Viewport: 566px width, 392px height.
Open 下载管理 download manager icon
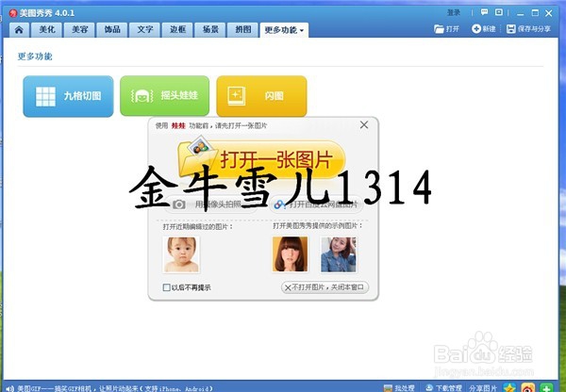click(429, 388)
